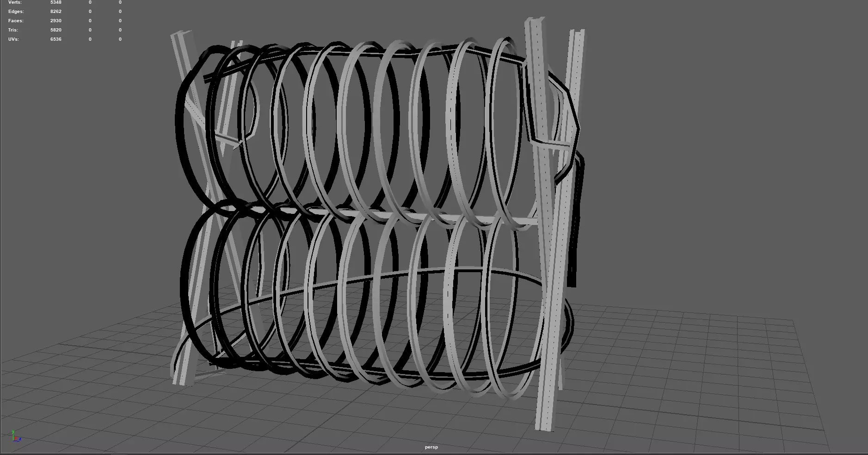Click the Tris count value 5820
868x455 pixels.
tap(55, 30)
